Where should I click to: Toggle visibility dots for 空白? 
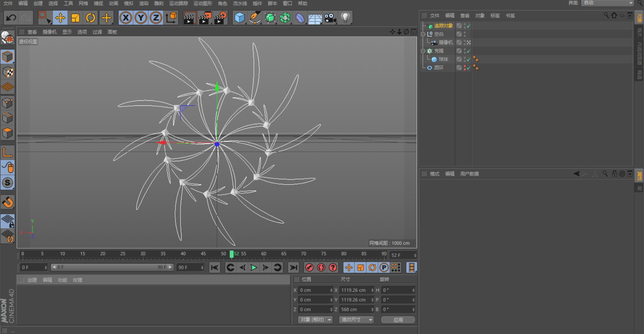click(465, 34)
